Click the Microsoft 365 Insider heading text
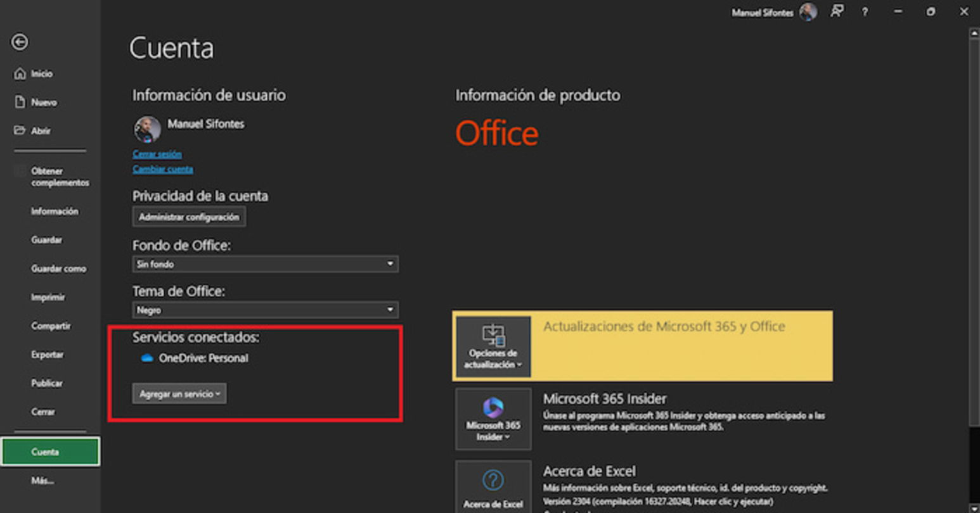This screenshot has height=513, width=980. coord(605,399)
